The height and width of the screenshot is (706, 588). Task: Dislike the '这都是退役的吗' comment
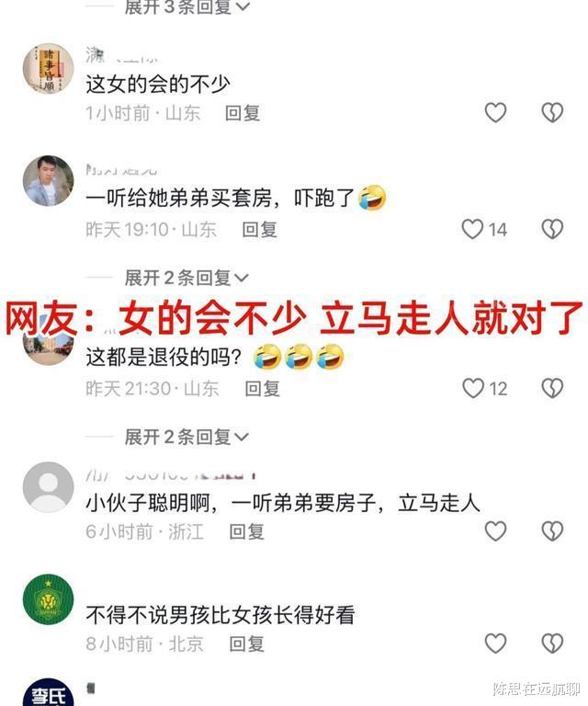point(552,388)
